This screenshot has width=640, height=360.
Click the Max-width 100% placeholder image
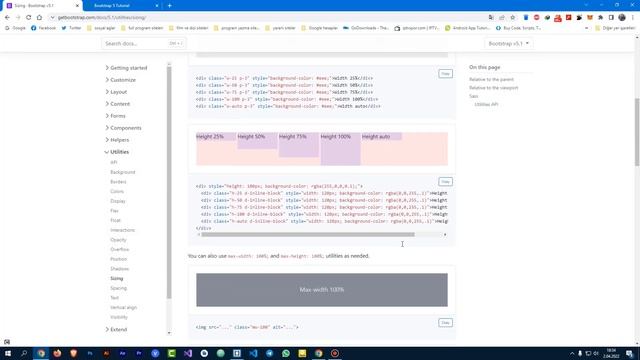[x=322, y=290]
